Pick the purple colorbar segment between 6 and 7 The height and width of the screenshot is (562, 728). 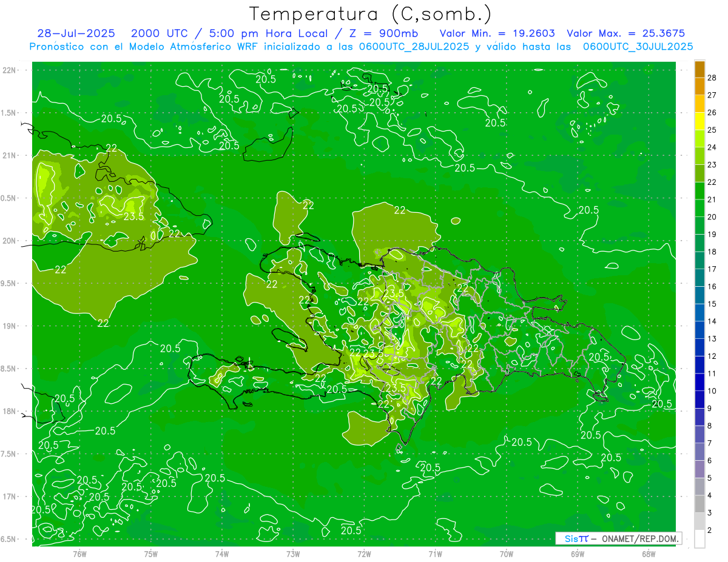tap(699, 452)
